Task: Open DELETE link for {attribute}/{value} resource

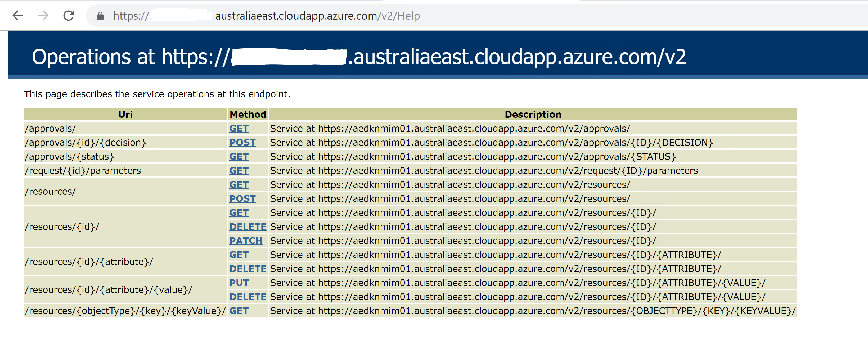Action: point(248,297)
